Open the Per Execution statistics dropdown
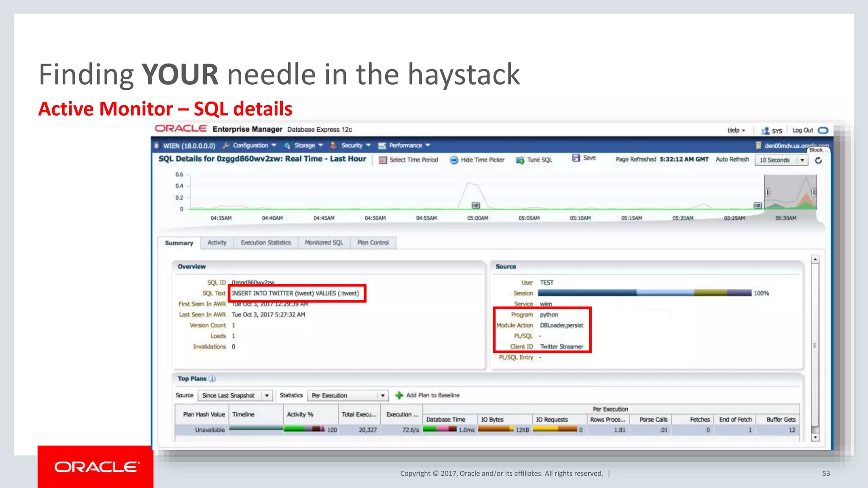Image resolution: width=868 pixels, height=488 pixels. click(x=348, y=395)
